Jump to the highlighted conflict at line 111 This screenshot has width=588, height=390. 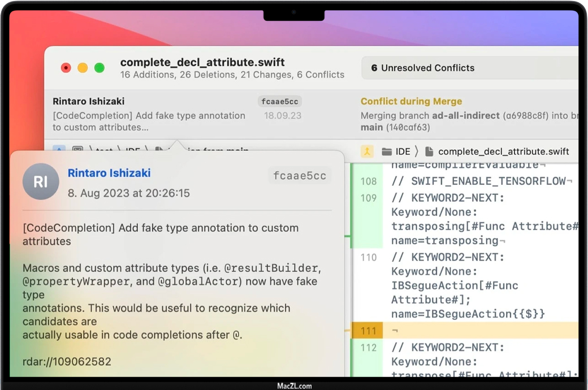(368, 331)
